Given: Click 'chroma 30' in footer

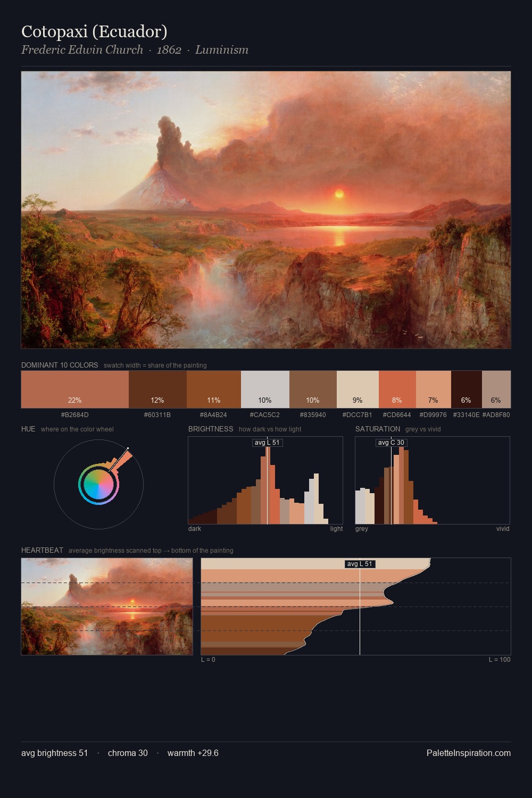Looking at the screenshot, I should click(x=128, y=753).
